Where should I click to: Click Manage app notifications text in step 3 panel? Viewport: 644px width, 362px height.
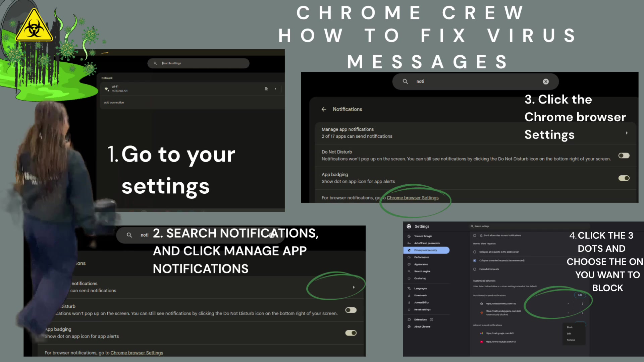(347, 129)
